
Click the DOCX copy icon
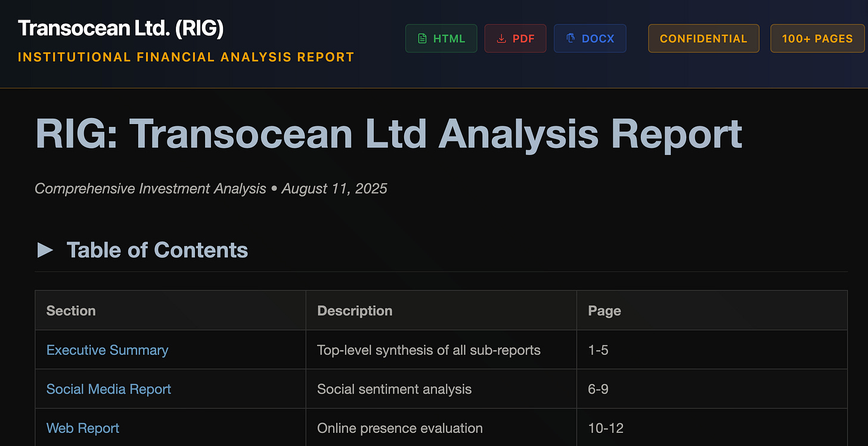pyautogui.click(x=571, y=39)
